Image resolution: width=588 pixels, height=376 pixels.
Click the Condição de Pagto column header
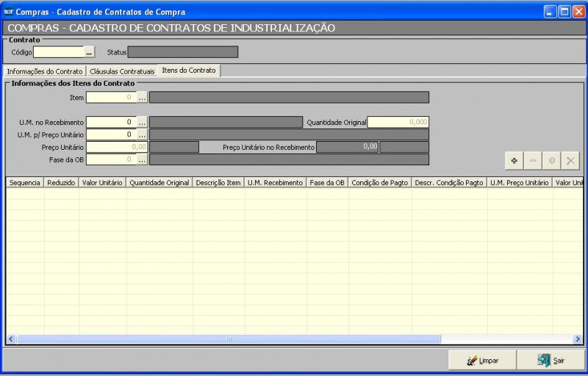[x=379, y=182]
